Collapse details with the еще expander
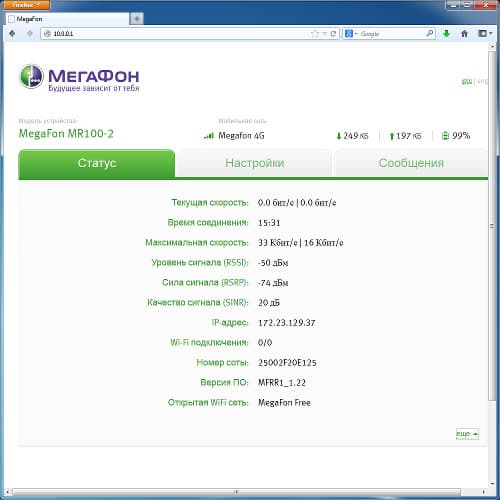This screenshot has height=500, width=500. [467, 434]
